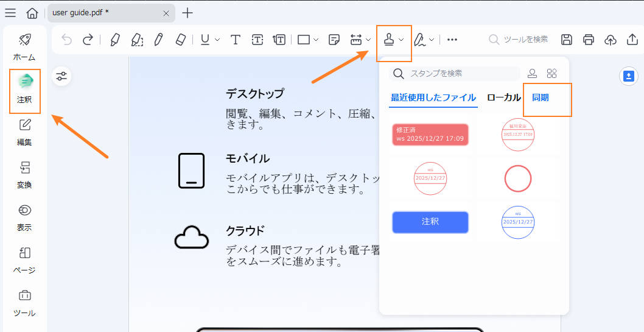
Task: Choose the red round ws date stamp
Action: coord(430,178)
